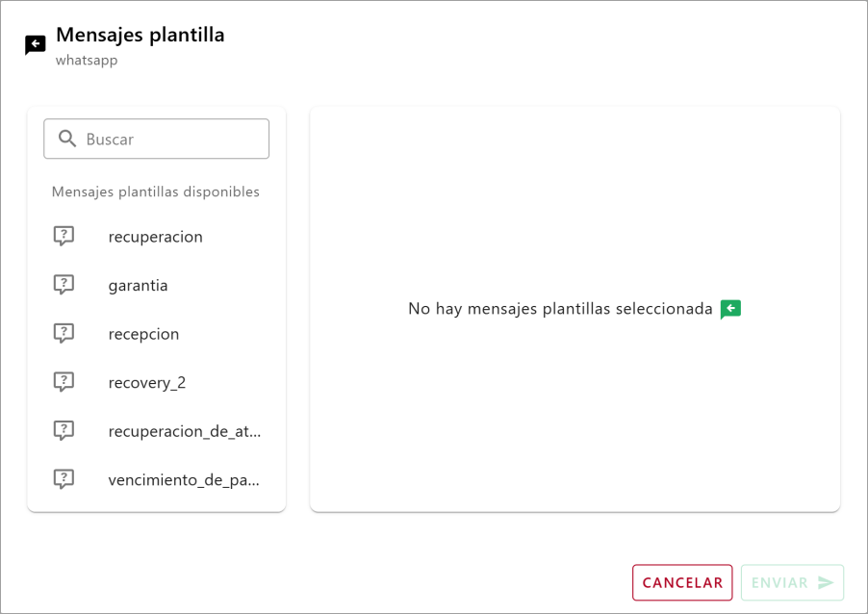Click the bubble icon beside recepcion
The width and height of the screenshot is (868, 614).
click(x=64, y=333)
